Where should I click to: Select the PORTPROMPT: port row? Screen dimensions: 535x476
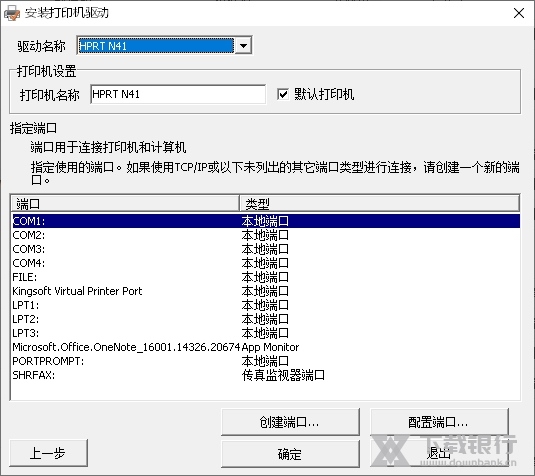(266, 361)
